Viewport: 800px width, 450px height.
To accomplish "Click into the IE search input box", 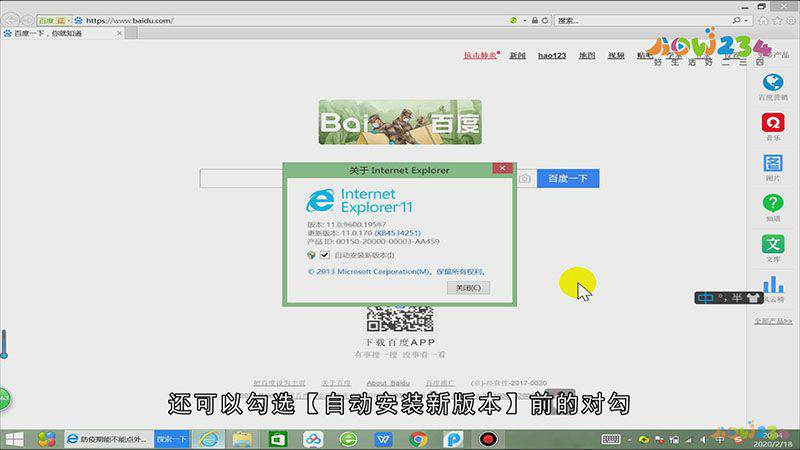I will point(643,20).
